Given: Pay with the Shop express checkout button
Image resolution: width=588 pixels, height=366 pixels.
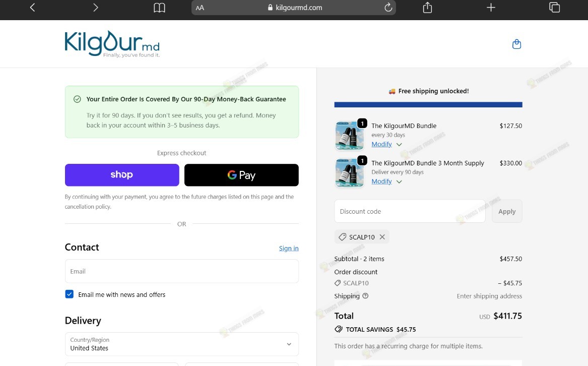Looking at the screenshot, I should pos(122,175).
